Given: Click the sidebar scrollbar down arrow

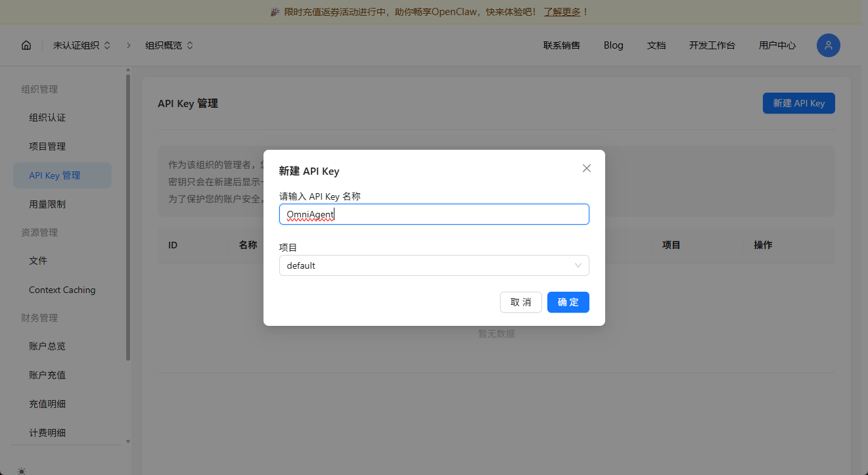Looking at the screenshot, I should pyautogui.click(x=128, y=441).
